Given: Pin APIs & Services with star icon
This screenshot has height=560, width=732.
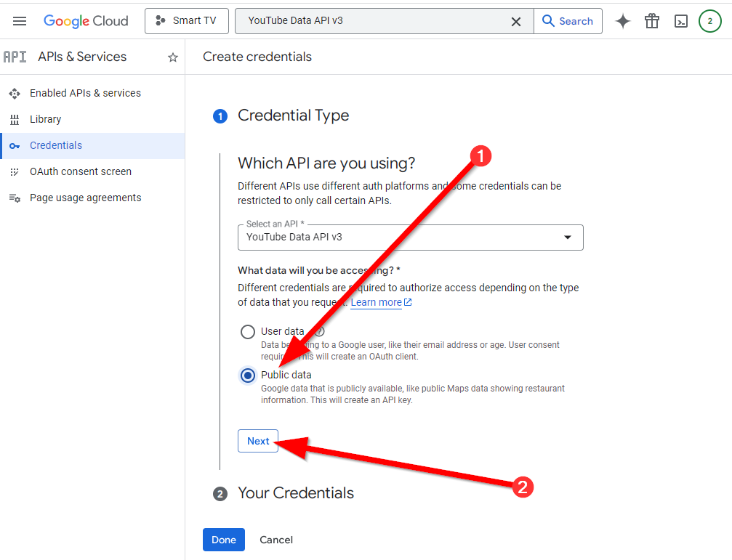Looking at the screenshot, I should tap(173, 57).
